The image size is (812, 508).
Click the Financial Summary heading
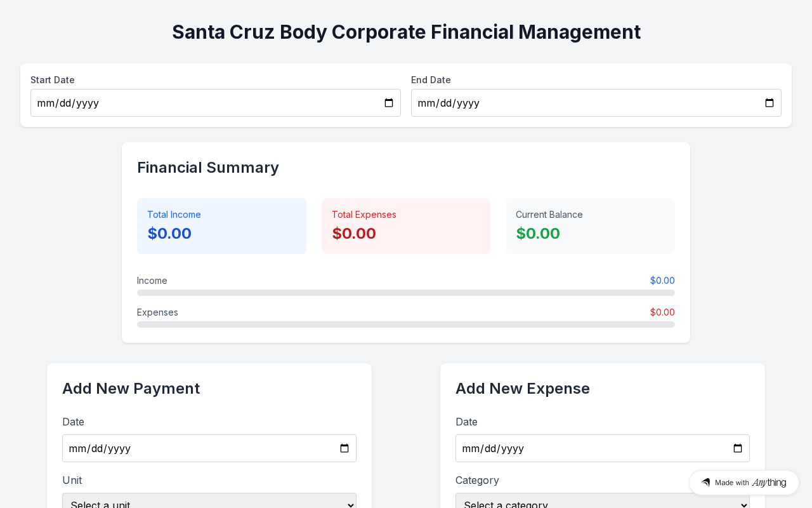[x=208, y=168]
